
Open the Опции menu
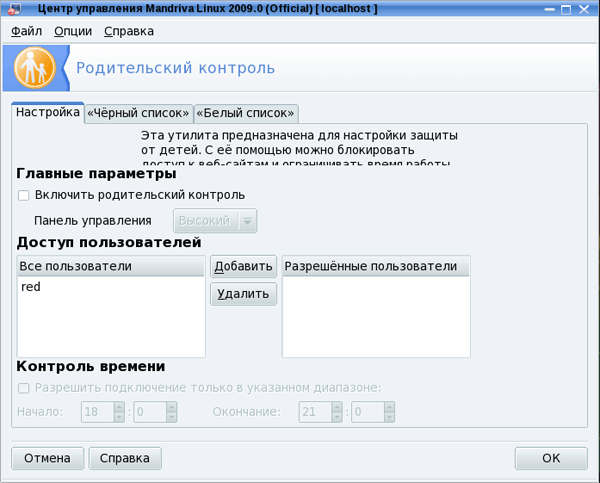pyautogui.click(x=73, y=31)
